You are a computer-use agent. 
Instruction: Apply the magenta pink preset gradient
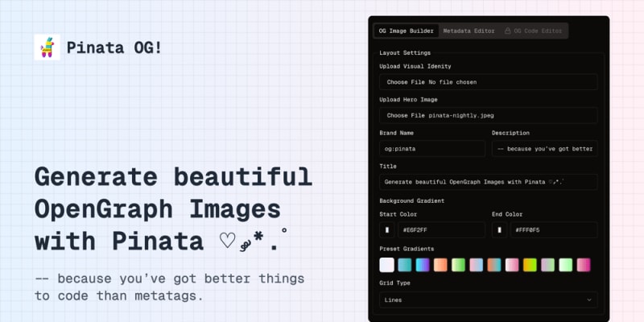point(584,265)
